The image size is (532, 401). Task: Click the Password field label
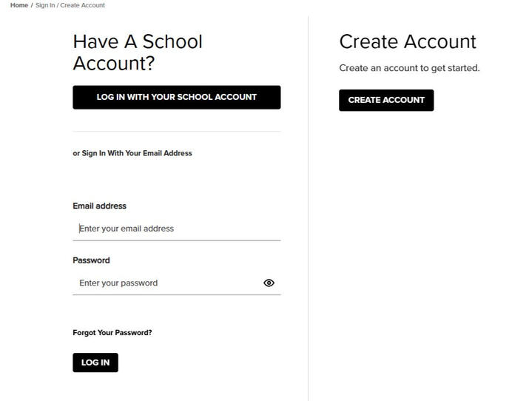tap(91, 260)
